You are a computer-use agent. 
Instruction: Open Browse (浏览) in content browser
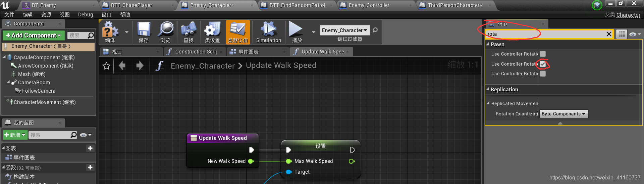[165, 32]
